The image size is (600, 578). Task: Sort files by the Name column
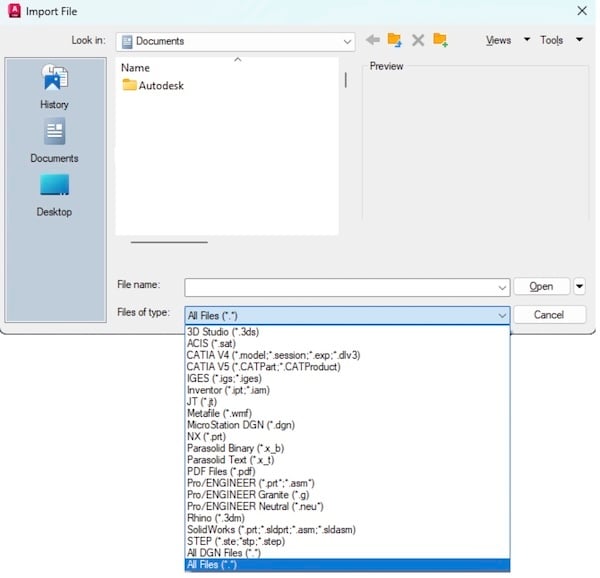(x=135, y=68)
